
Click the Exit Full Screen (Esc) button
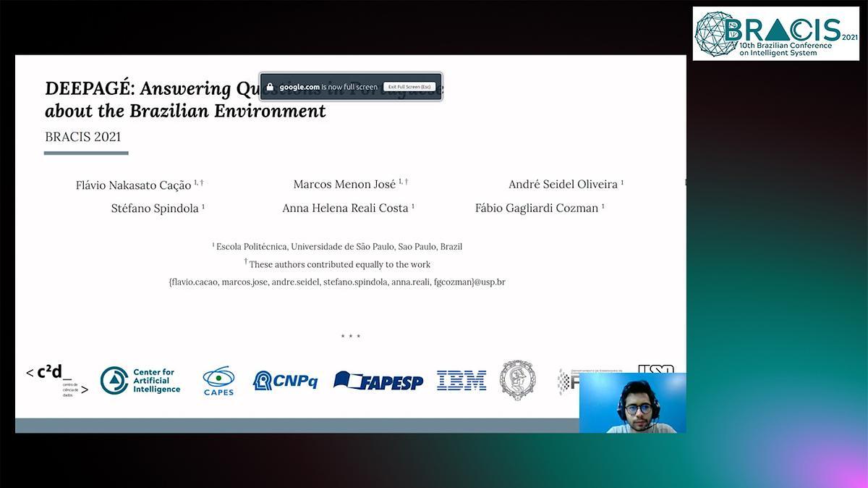tap(409, 87)
